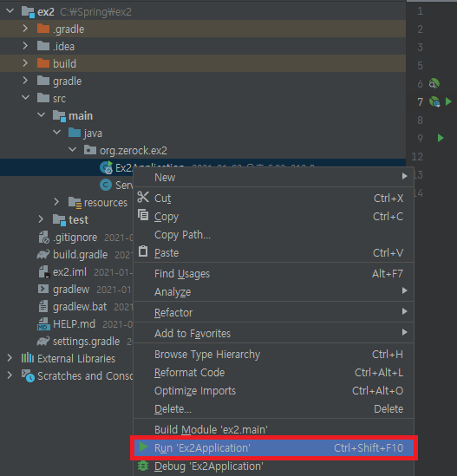Screen dimensions: 457x476
Task: Open the Refactor submenu
Action: tap(273, 312)
